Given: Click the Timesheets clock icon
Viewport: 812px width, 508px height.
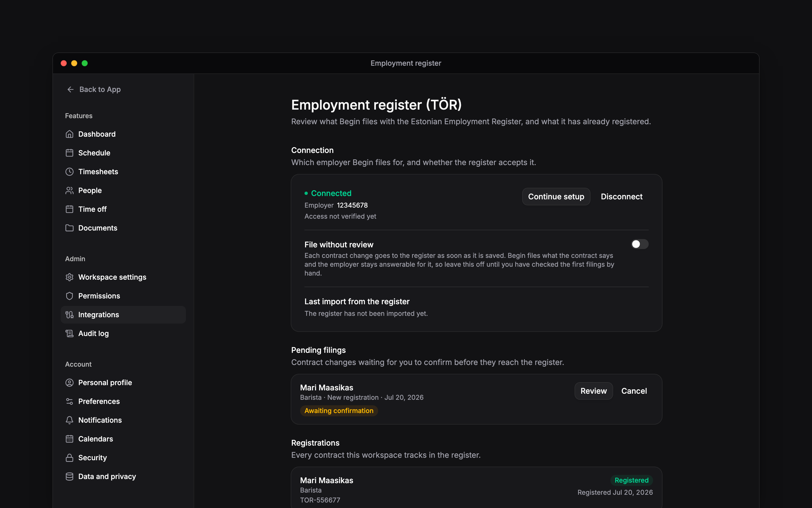Looking at the screenshot, I should [x=70, y=172].
